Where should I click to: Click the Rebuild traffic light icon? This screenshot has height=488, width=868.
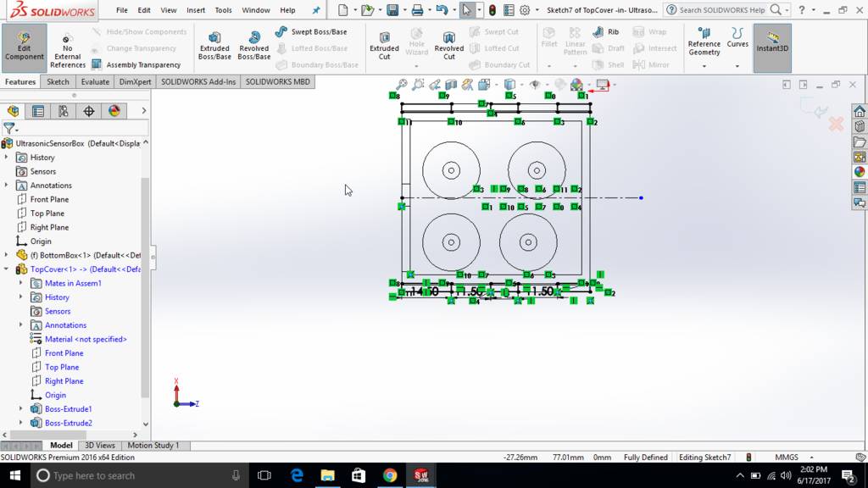click(x=492, y=10)
